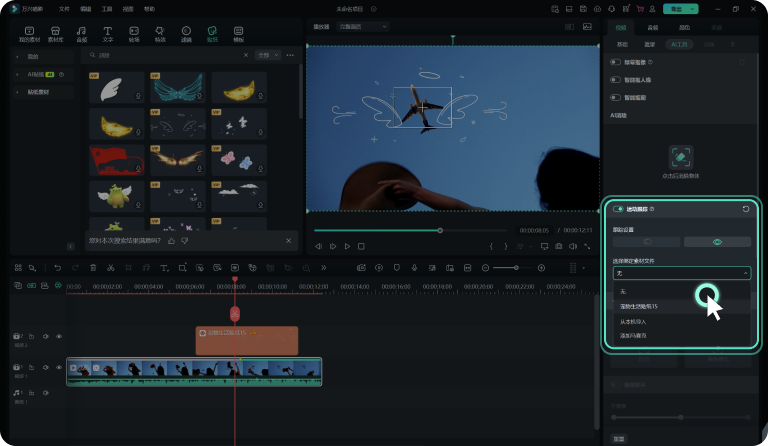Toggle the motion tracking (运动跟踪) switch
The width and height of the screenshot is (768, 446).
618,209
